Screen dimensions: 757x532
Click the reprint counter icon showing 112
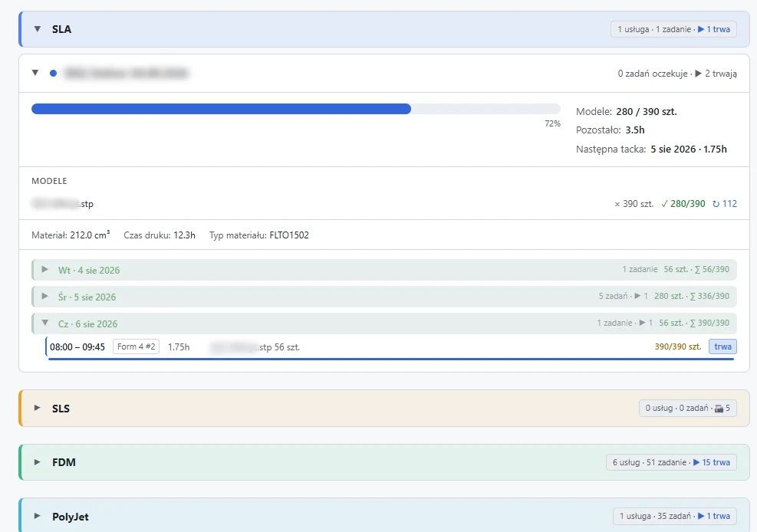[716, 204]
